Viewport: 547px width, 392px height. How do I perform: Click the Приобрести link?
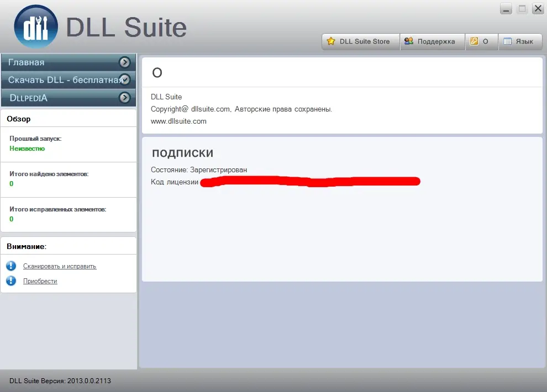[x=40, y=281]
